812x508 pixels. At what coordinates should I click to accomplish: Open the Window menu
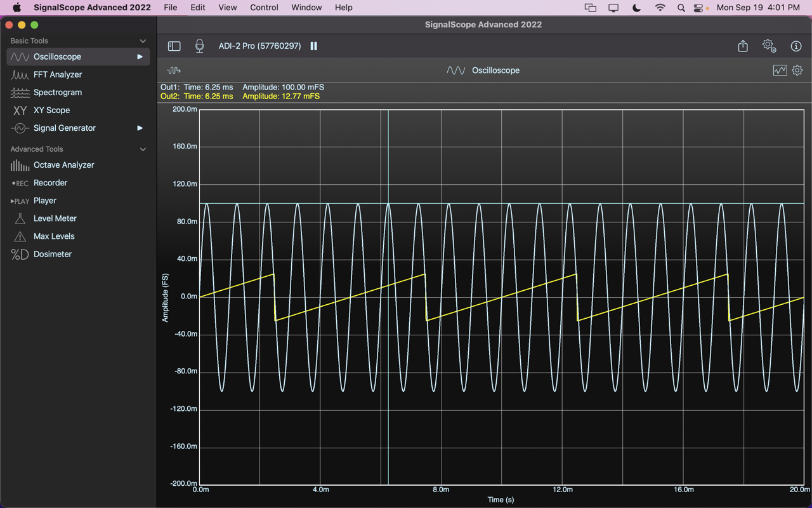coord(306,8)
